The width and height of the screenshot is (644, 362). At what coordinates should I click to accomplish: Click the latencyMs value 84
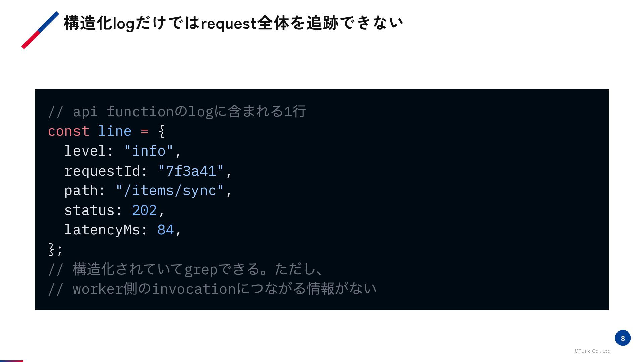(165, 230)
